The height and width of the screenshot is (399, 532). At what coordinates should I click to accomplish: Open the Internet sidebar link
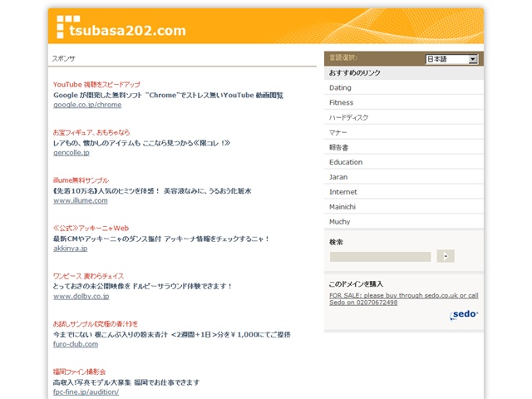pos(343,192)
